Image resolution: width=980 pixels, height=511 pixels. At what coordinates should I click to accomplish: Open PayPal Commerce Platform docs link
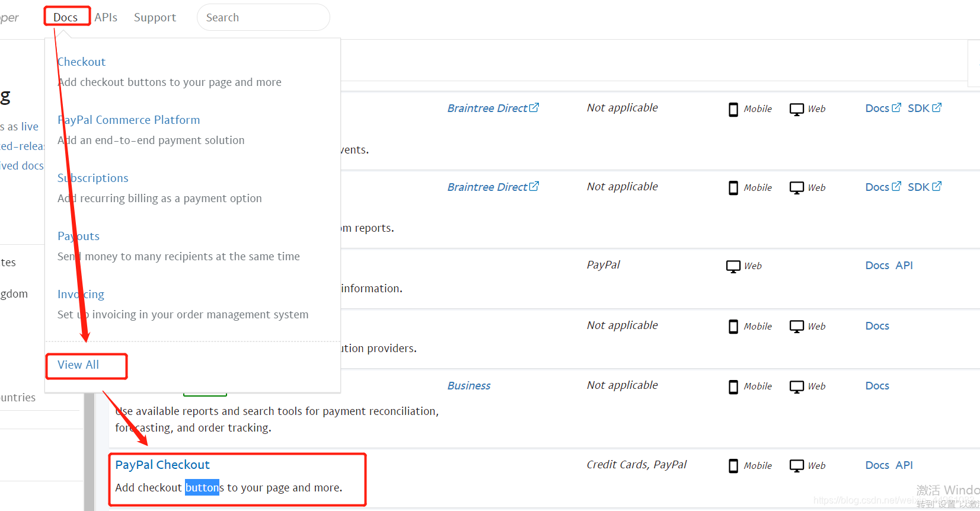click(x=129, y=120)
